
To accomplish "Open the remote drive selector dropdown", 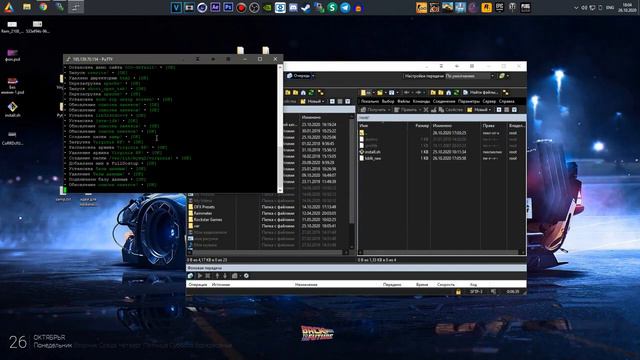I will click(x=367, y=93).
